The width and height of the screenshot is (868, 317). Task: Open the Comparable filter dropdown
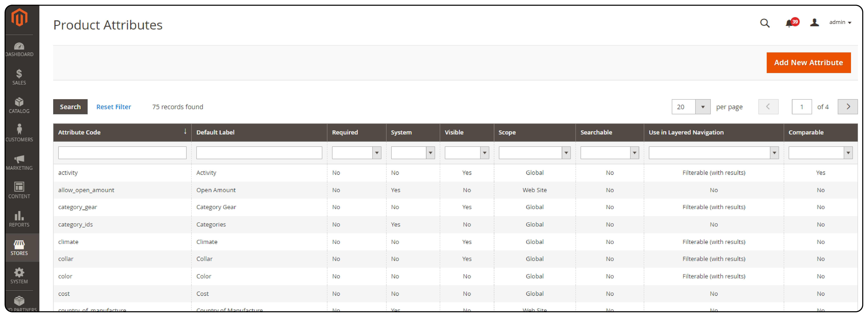click(x=820, y=153)
